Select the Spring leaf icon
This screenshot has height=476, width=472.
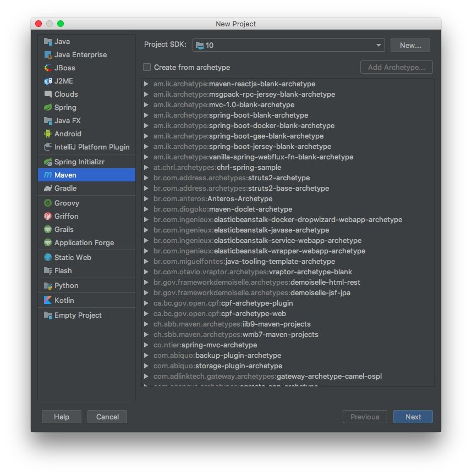pyautogui.click(x=48, y=108)
